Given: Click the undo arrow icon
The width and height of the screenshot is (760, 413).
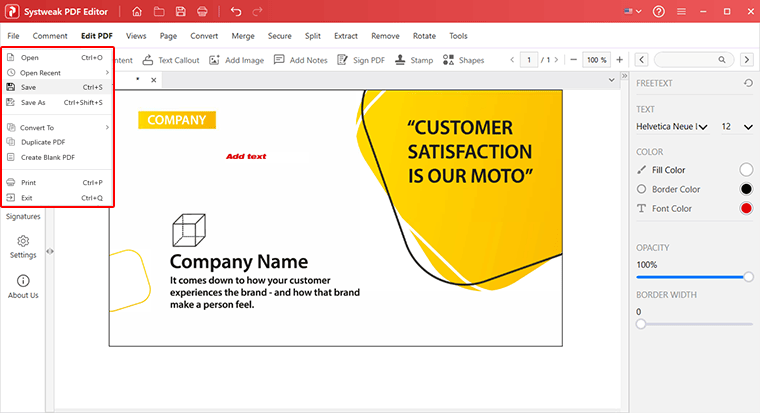Looking at the screenshot, I should click(236, 11).
